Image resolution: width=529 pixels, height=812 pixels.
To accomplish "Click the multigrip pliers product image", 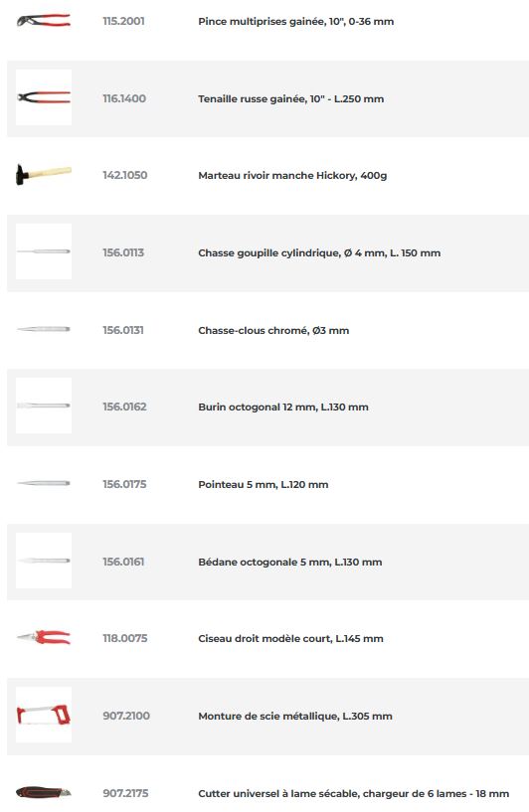I will [x=44, y=21].
